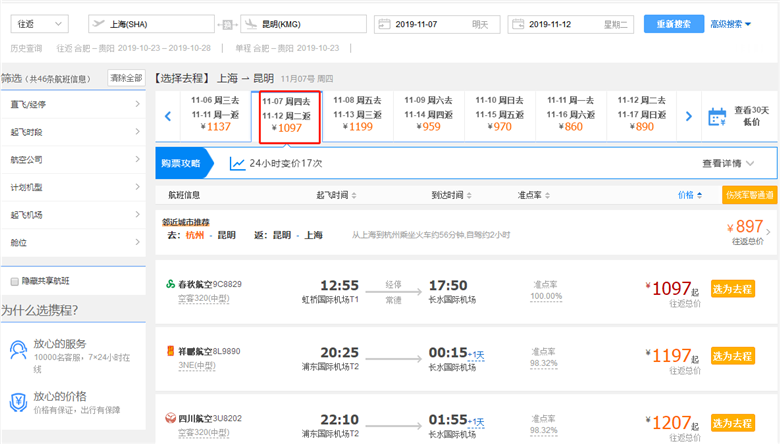780x444 pixels.
Task: Click history query 单程 合肥-贵阳 link
Action: tap(287, 48)
